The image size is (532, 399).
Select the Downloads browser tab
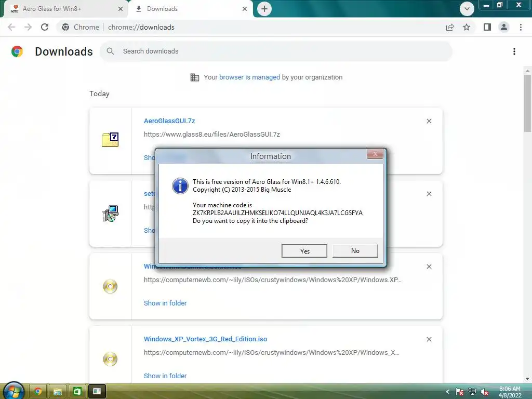coord(190,9)
